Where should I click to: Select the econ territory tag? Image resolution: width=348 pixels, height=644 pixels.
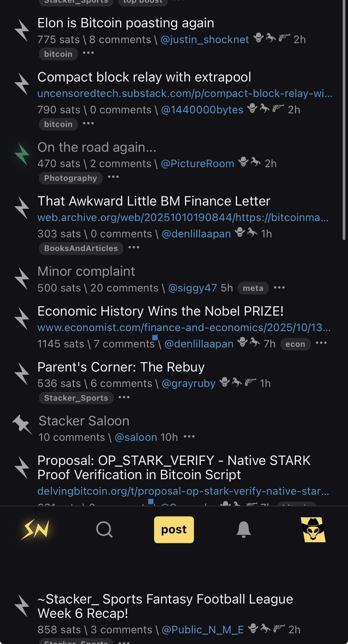pos(295,344)
